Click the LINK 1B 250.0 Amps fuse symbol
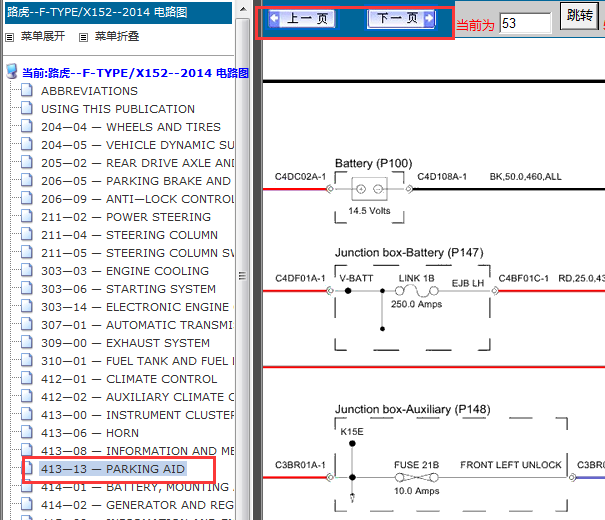This screenshot has height=520, width=605. click(417, 291)
